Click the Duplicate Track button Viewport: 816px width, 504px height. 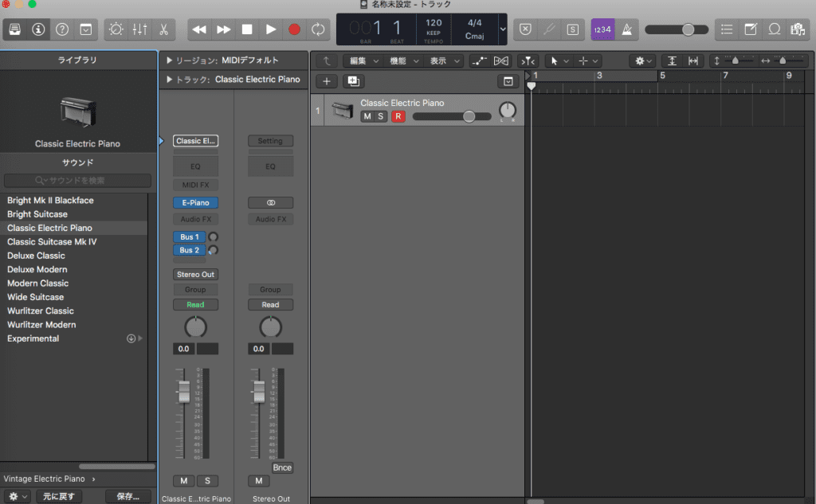click(x=353, y=81)
